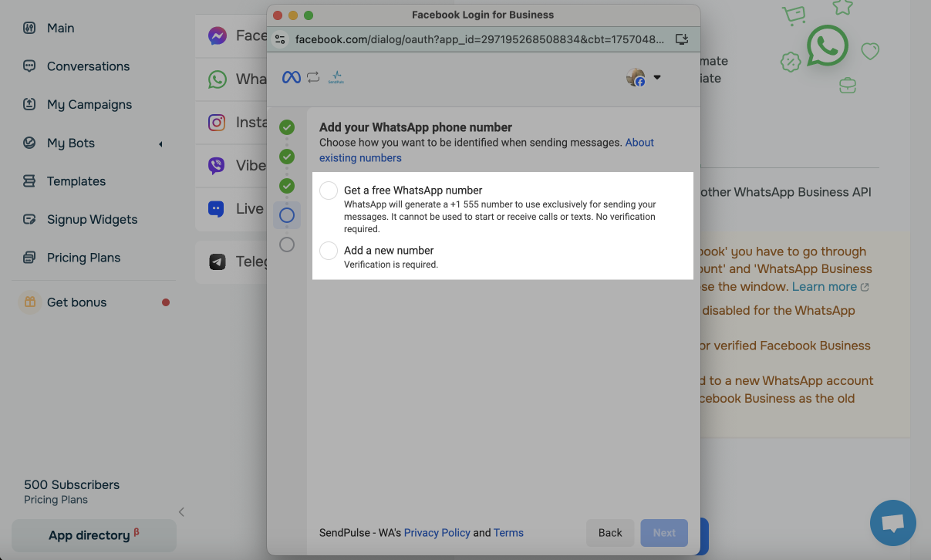Click the Back button in dialog

pyautogui.click(x=610, y=533)
